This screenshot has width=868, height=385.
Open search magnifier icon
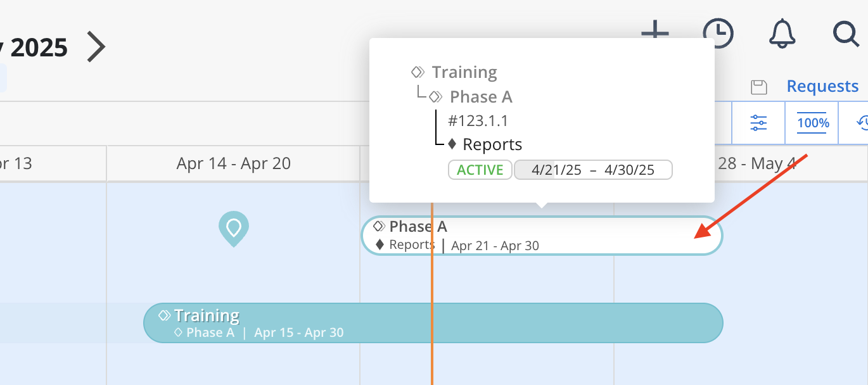point(845,33)
